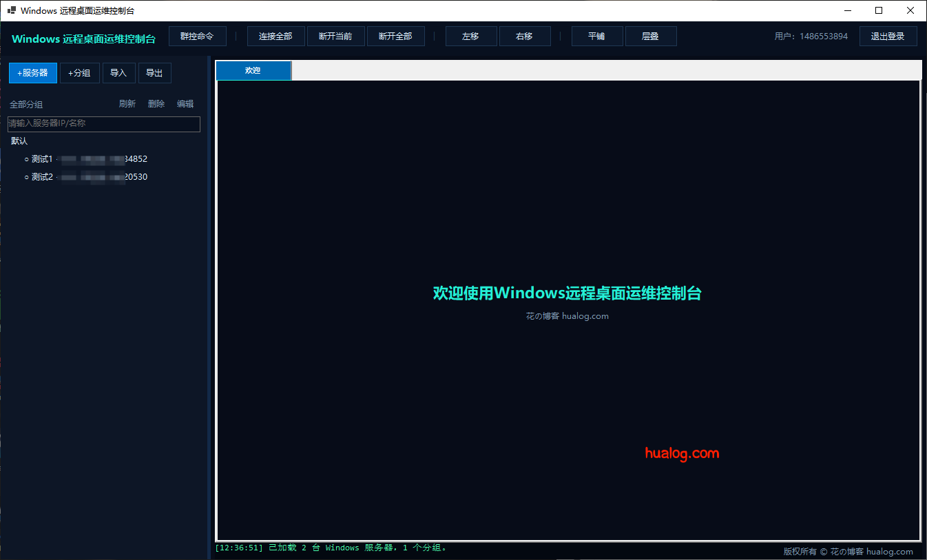This screenshot has height=560, width=927.
Task: Click 连接全部 to connect all servers
Action: click(275, 37)
